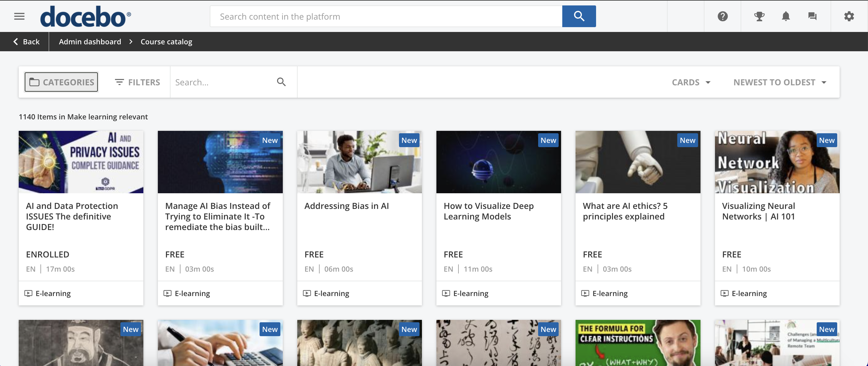The height and width of the screenshot is (366, 868).
Task: Click E-learning icon on How to Visualize Deep Learning card
Action: point(446,293)
